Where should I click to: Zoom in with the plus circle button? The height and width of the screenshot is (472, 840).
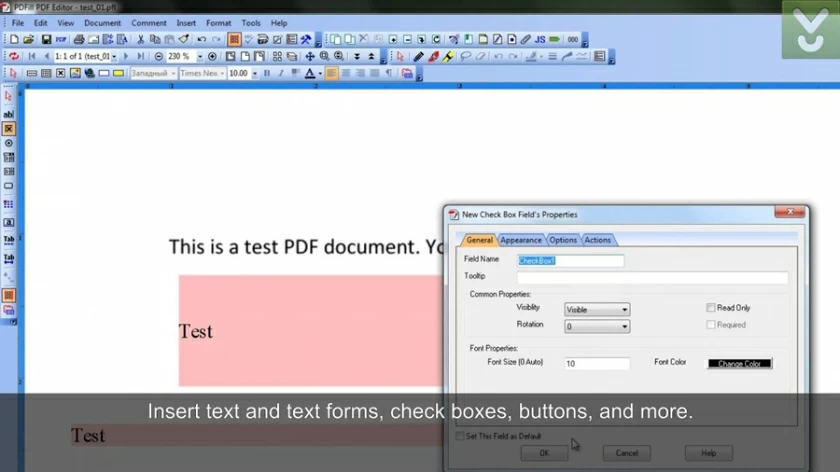212,56
